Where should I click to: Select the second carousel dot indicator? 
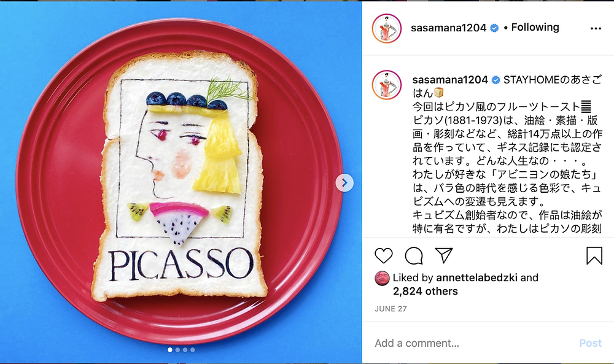(177, 350)
